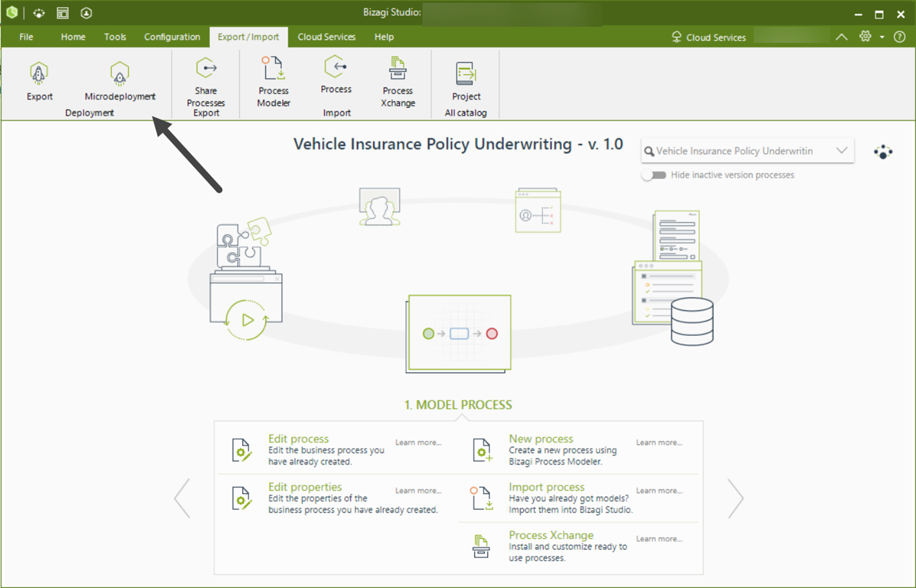This screenshot has width=916, height=588.
Task: Open the settings gear icon
Action: point(866,37)
